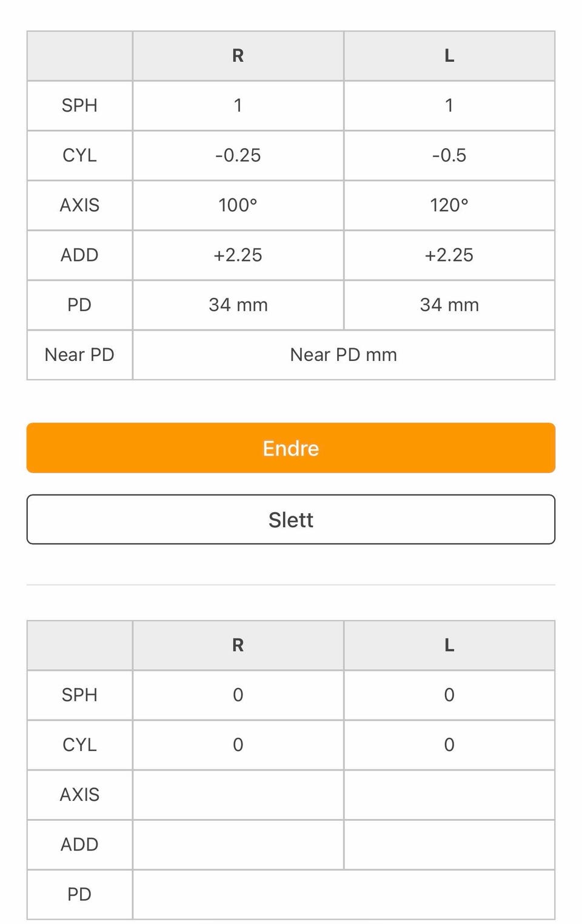
Task: Select right PD 34 mm cell
Action: pyautogui.click(x=238, y=305)
